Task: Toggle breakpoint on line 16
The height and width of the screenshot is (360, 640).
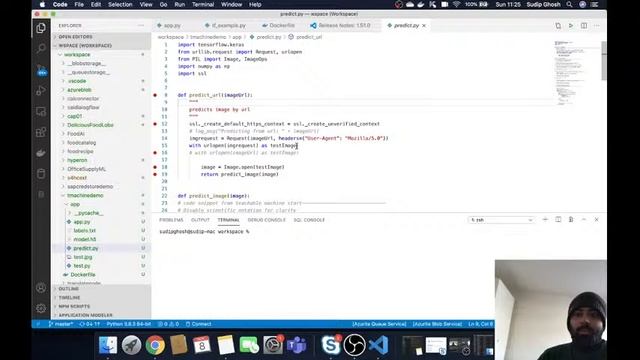Action: point(155,153)
